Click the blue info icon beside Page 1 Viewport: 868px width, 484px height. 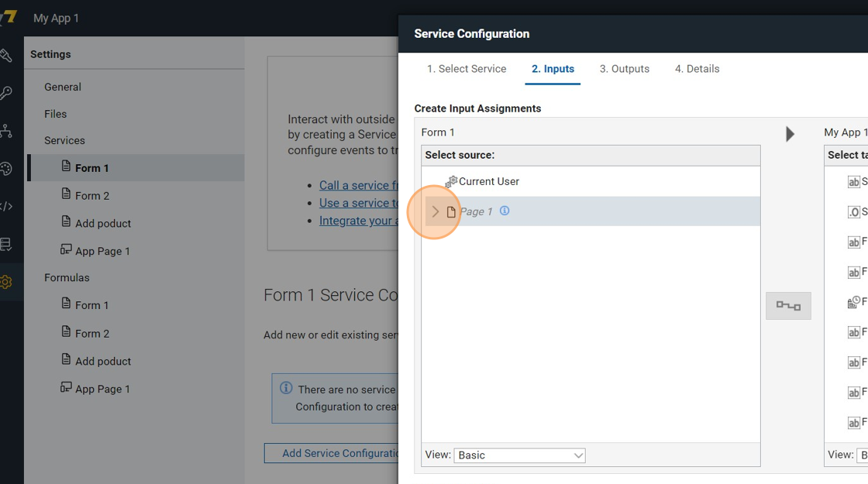click(x=505, y=211)
